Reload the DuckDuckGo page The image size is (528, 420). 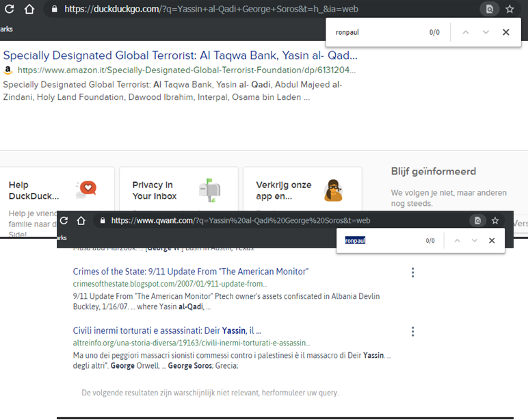point(10,9)
